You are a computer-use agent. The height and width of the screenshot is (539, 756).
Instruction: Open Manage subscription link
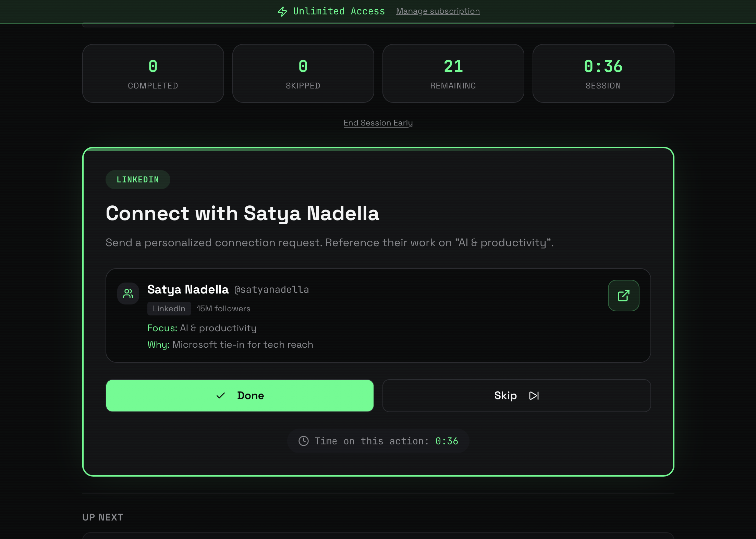(438, 11)
